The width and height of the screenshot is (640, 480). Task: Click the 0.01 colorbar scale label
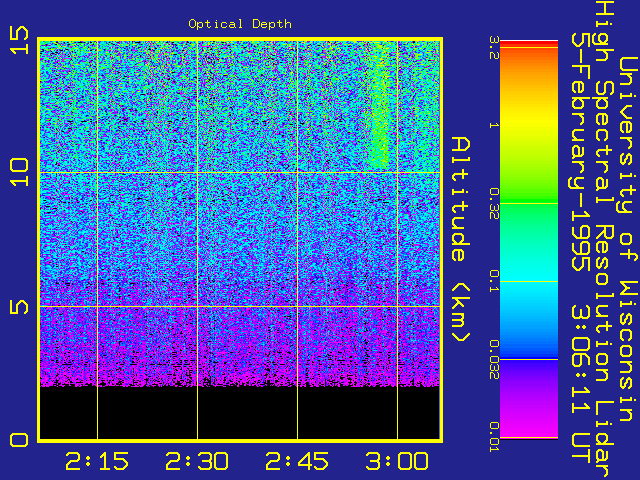click(494, 437)
